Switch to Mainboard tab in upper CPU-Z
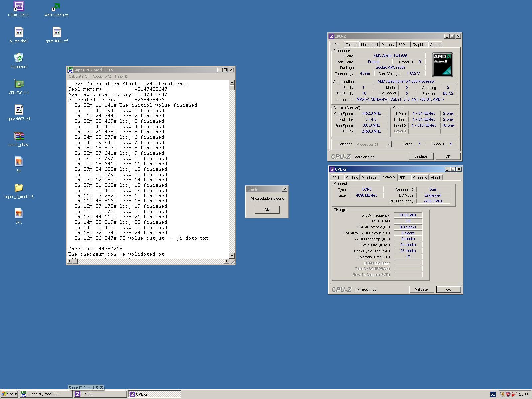This screenshot has height=399, width=532. click(x=369, y=45)
